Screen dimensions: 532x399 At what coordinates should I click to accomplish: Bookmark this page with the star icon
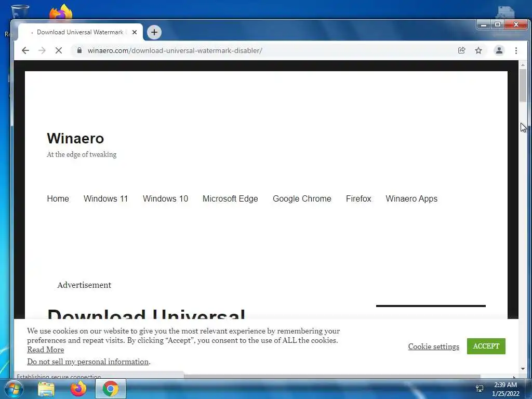coord(478,50)
